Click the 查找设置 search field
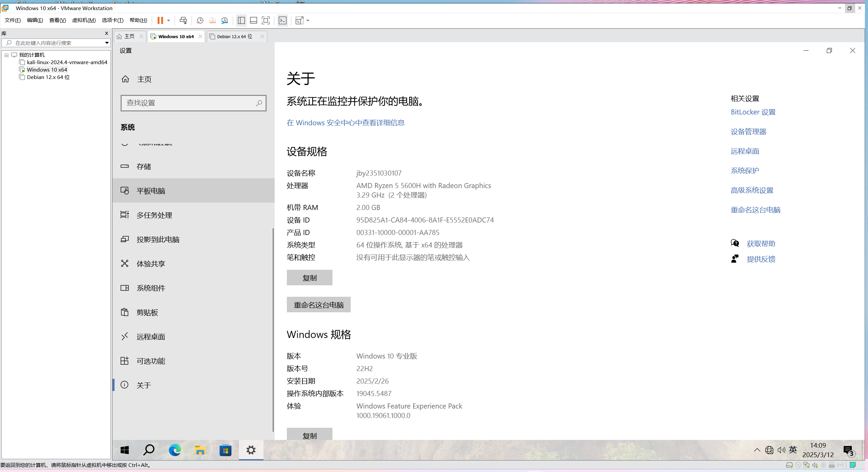Image resolution: width=868 pixels, height=472 pixels. coord(194,103)
